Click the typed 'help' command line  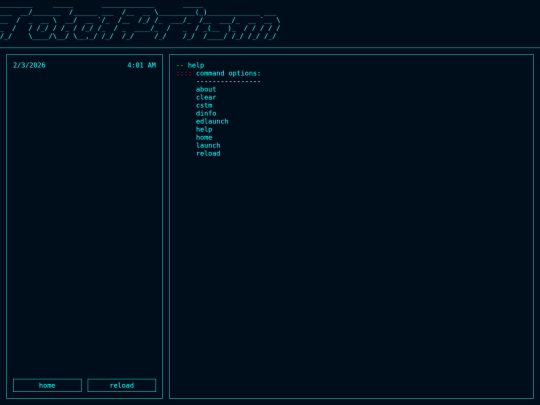tap(196, 65)
